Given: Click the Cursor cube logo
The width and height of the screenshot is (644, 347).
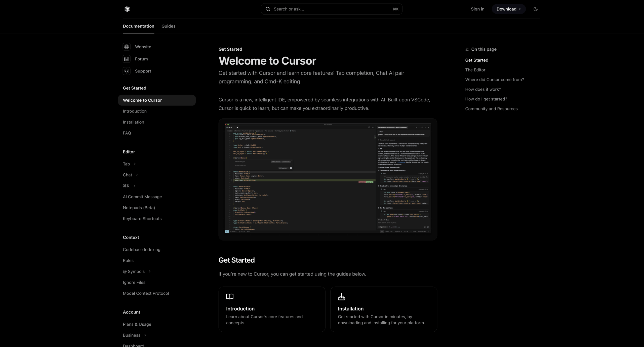Looking at the screenshot, I should 127,9.
